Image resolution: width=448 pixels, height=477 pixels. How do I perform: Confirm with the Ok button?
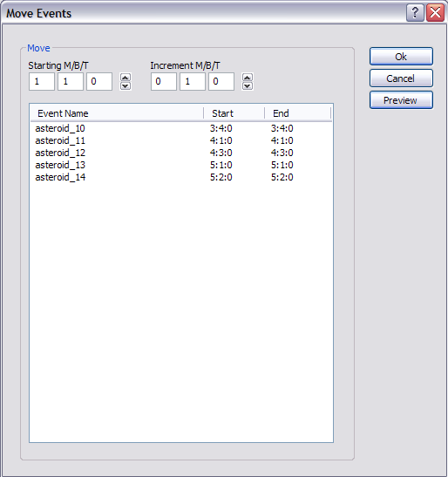(x=401, y=57)
